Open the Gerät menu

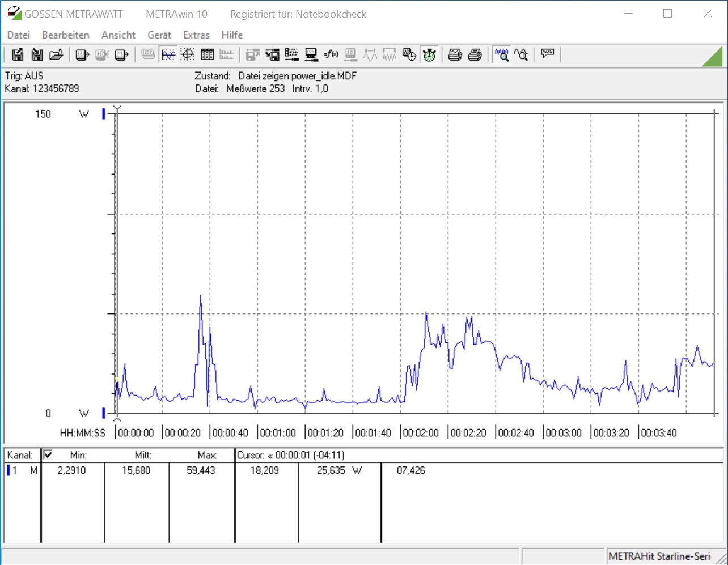pos(159,35)
